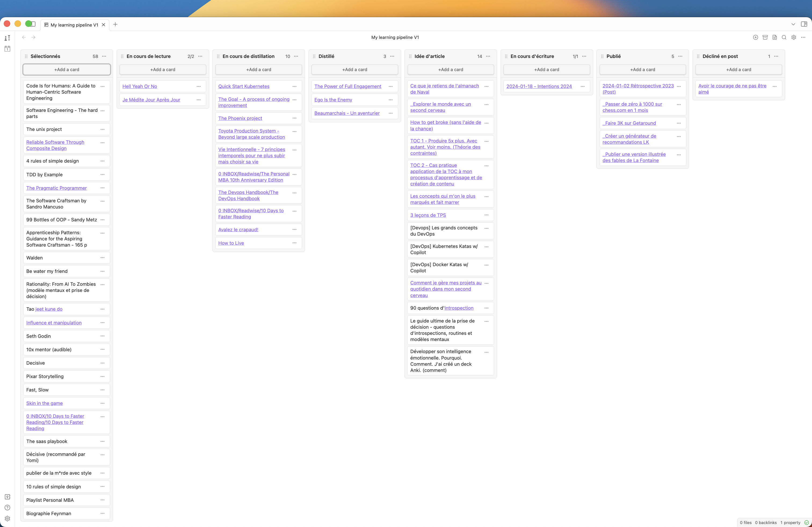
Task: Open options for Hell Yeah Or No card
Action: pyautogui.click(x=198, y=86)
